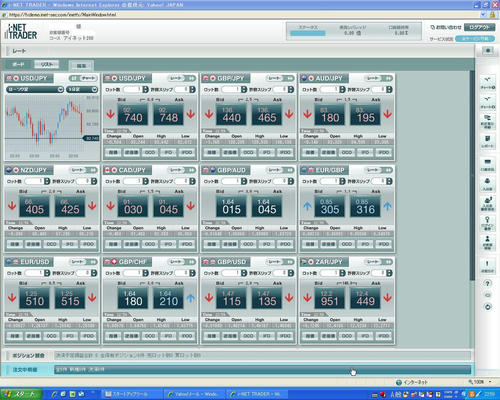This screenshot has width=500, height=400.
Task: Click the OCO order button in EUR/USD panel
Action: tap(51, 336)
